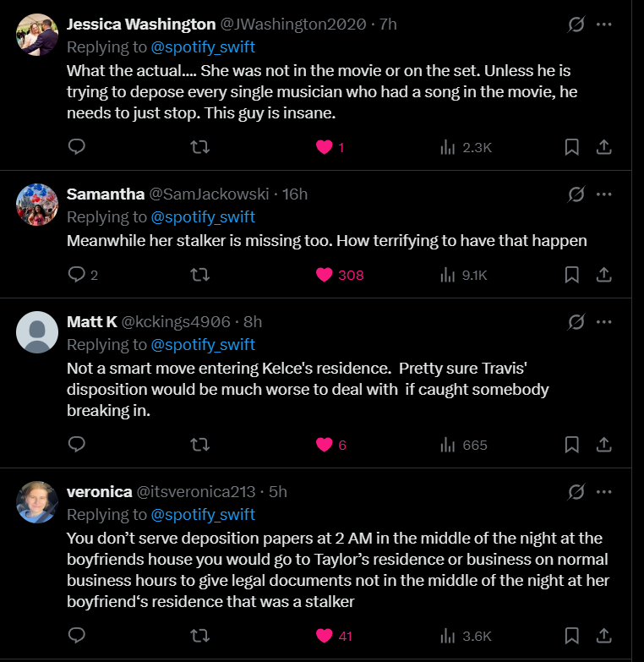Open @spotify_swift link in Jessica's reply
The image size is (644, 662).
(x=203, y=47)
